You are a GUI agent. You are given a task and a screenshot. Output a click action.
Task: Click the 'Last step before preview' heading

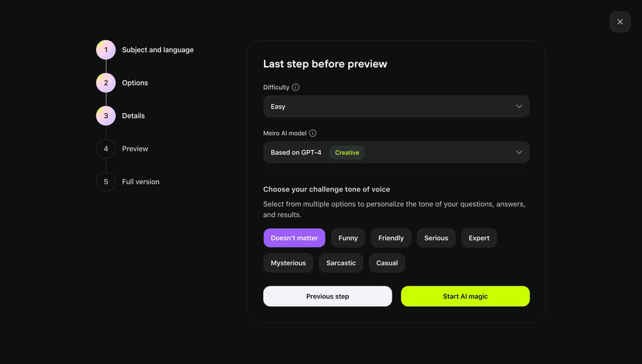coord(325,64)
